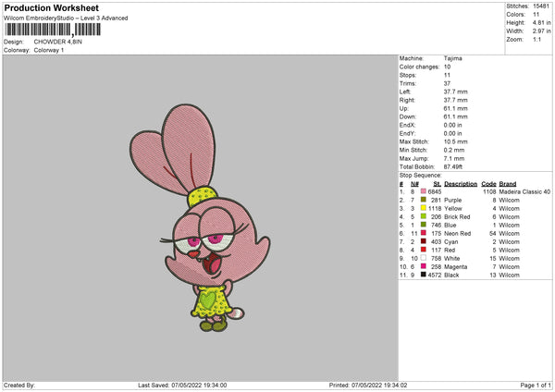Viewport: 555px width, 392px height.
Task: Click the barcode at the top left
Action: pyautogui.click(x=53, y=30)
